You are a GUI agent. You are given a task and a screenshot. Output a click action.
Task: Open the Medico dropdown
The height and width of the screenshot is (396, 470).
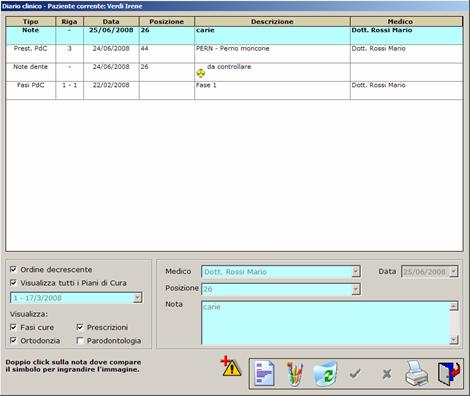[356, 272]
